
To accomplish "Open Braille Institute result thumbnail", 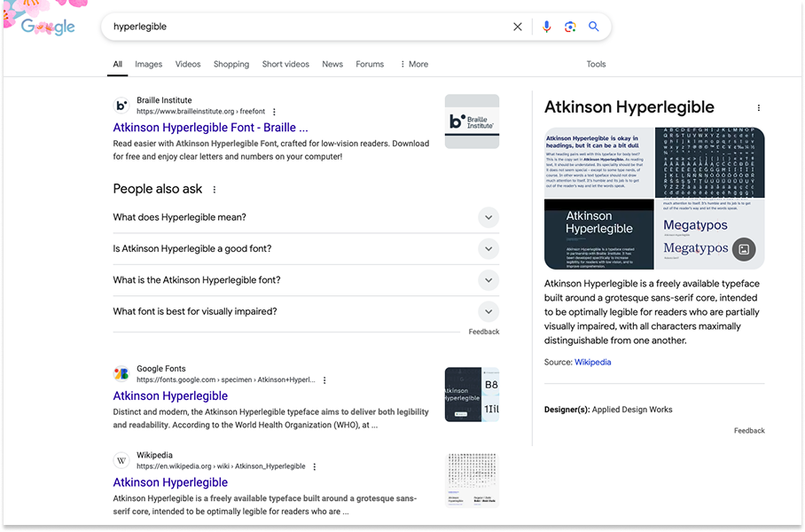I will [x=472, y=121].
